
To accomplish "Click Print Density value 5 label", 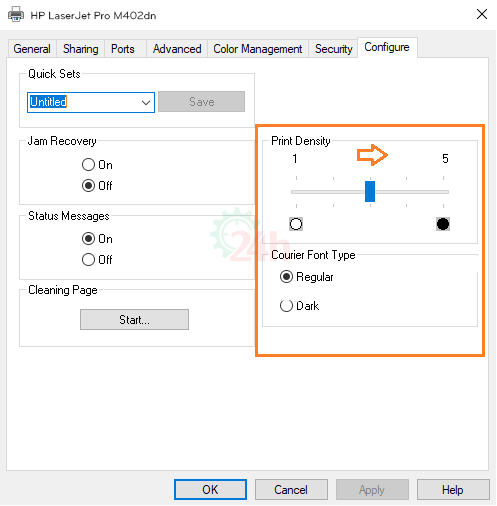I will (445, 159).
